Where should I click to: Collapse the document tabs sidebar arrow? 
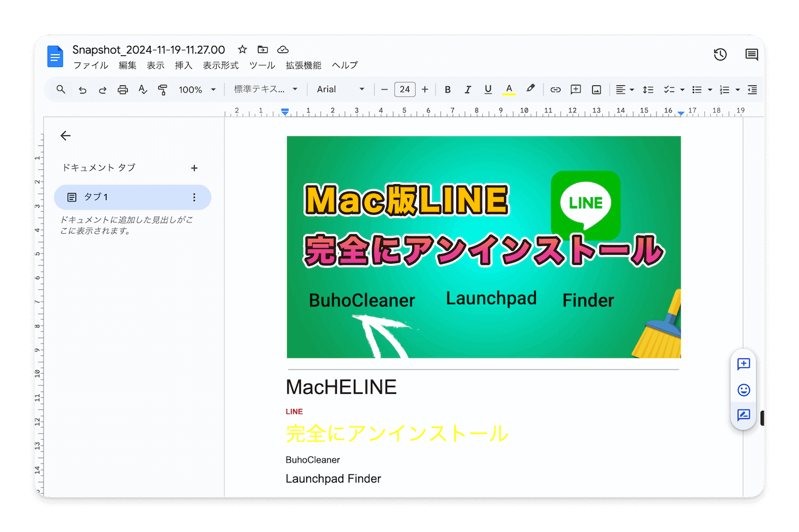click(65, 135)
